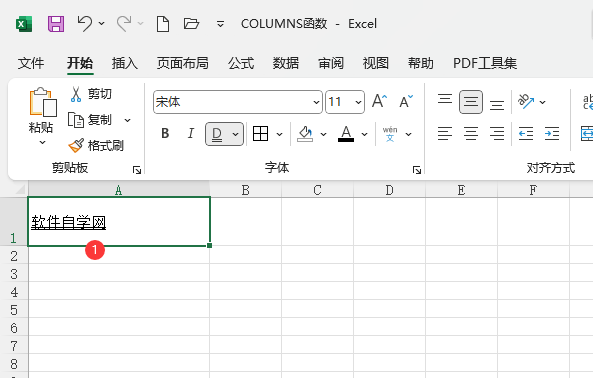Save the workbook with the floppy icon
593x378 pixels.
pyautogui.click(x=56, y=24)
